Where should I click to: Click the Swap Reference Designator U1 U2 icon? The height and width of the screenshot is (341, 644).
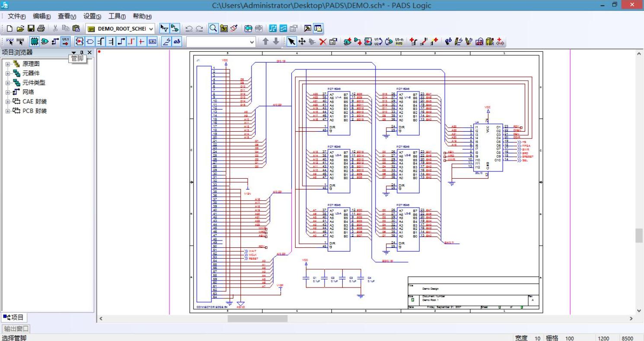coord(378,41)
